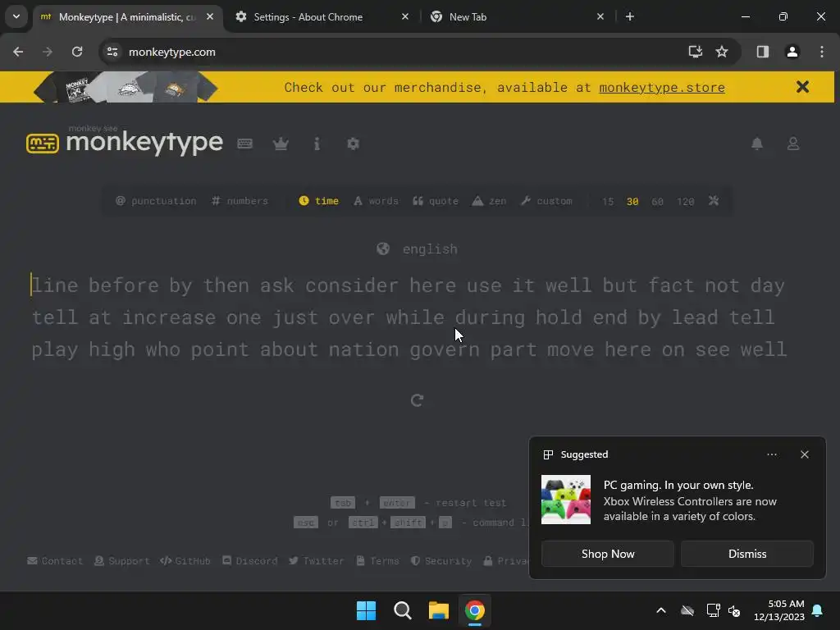
Task: Click Shop Now in the notification
Action: tap(608, 554)
